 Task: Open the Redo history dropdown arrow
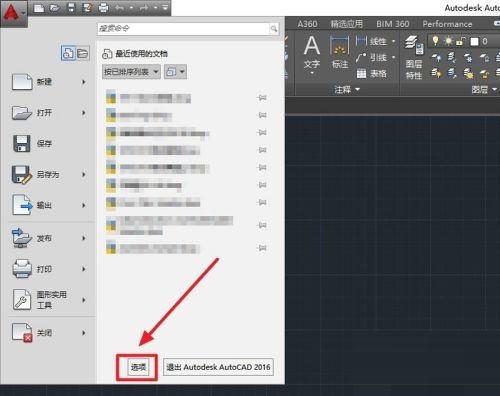tap(156, 8)
